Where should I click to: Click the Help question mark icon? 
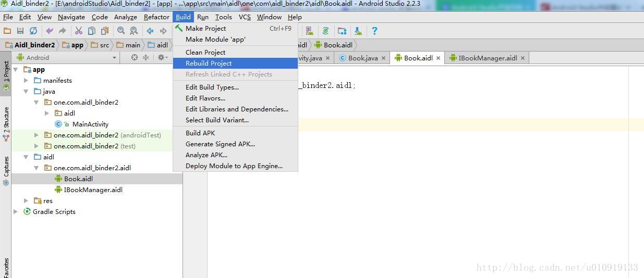click(x=374, y=31)
